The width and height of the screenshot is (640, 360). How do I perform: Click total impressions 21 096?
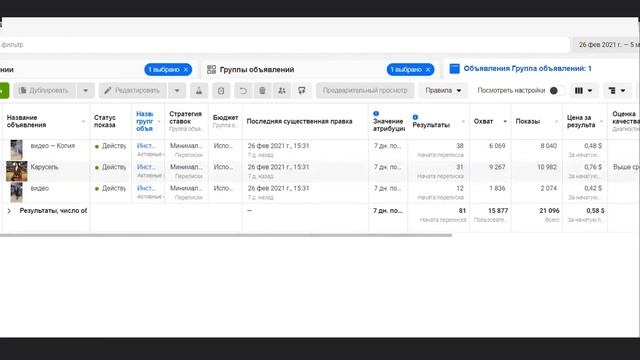tap(549, 211)
